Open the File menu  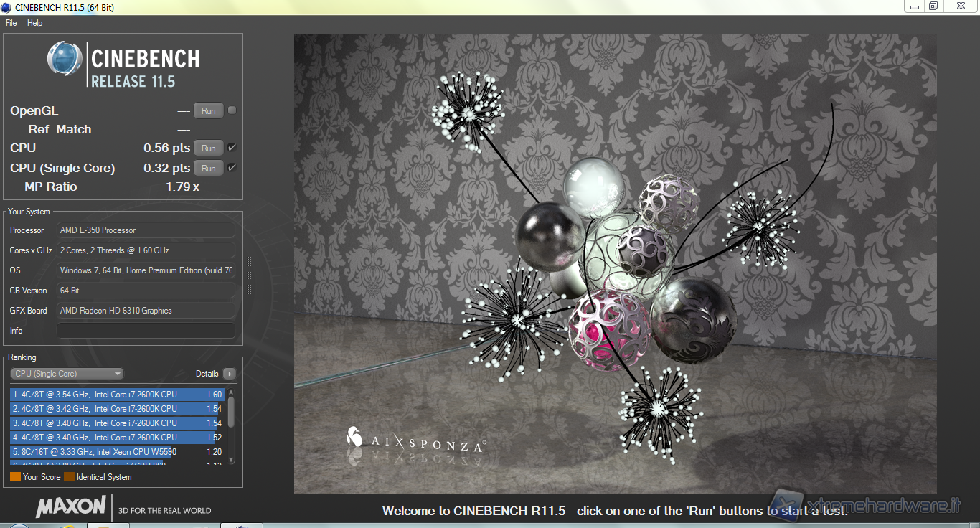[11, 23]
